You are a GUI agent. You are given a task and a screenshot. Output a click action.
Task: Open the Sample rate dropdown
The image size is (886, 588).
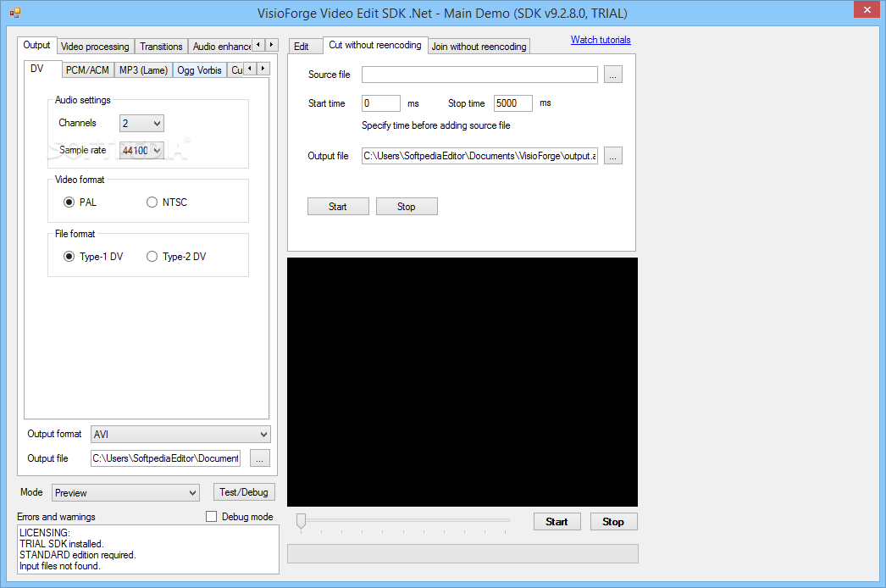[141, 151]
